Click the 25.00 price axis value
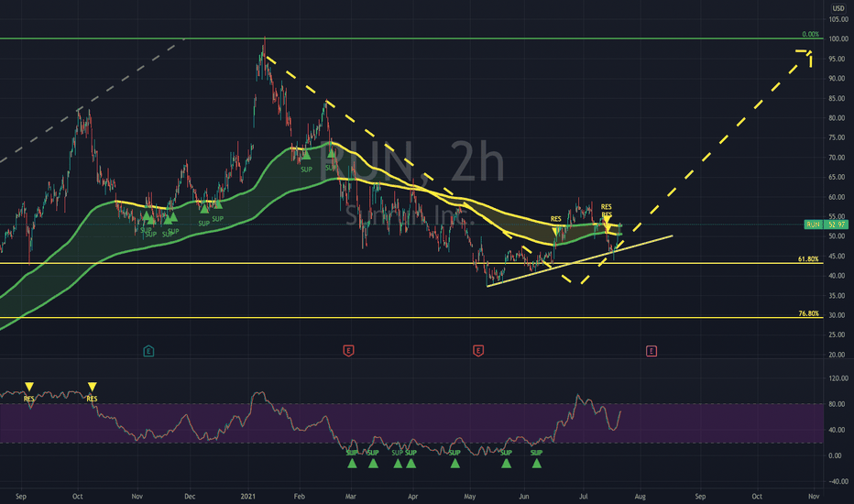The image size is (854, 504). click(838, 335)
